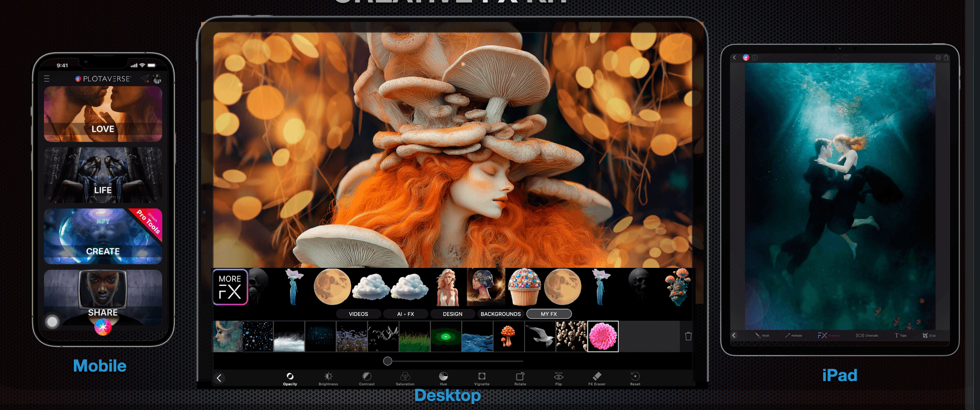Choose the Type tool on iPad

(x=900, y=335)
